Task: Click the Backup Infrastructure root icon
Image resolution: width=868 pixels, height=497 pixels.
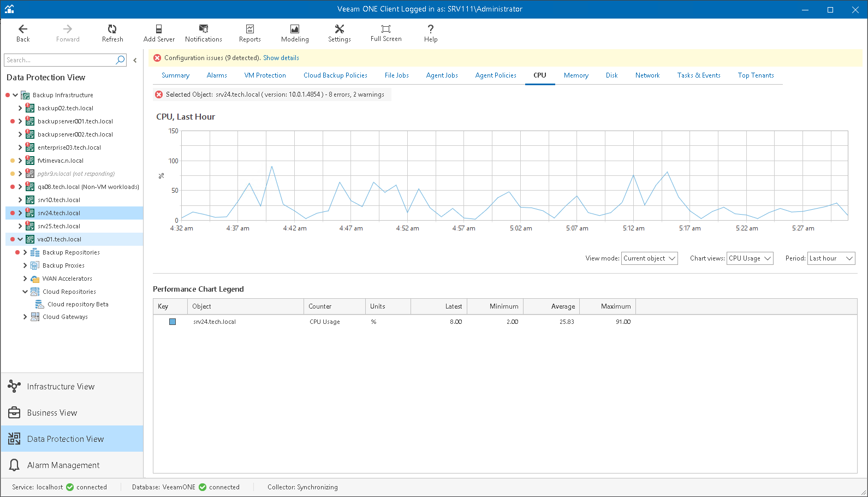Action: pos(25,95)
